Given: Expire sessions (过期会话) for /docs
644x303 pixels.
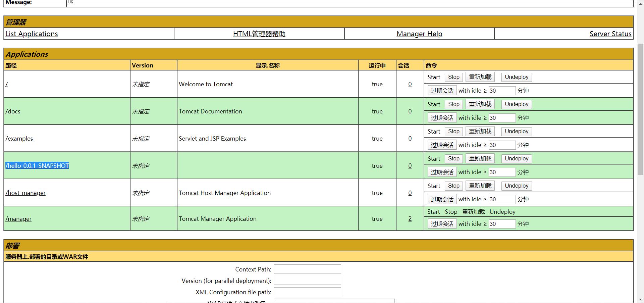Looking at the screenshot, I should 442,118.
